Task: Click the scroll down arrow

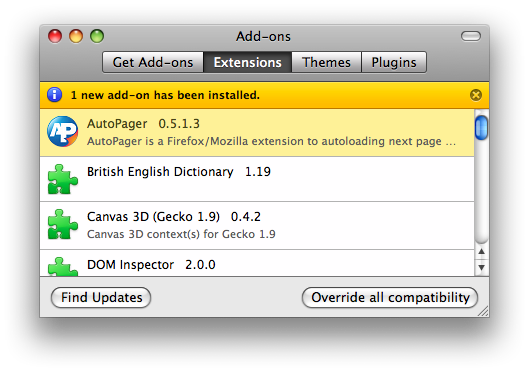Action: (x=481, y=267)
